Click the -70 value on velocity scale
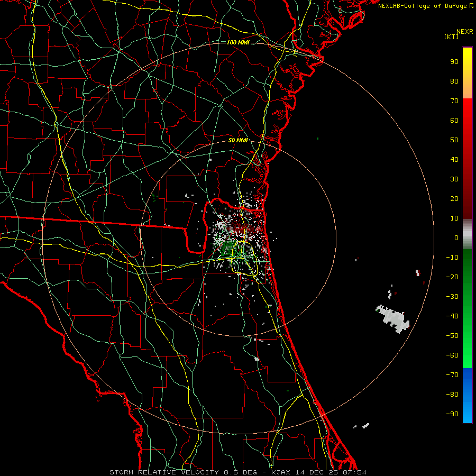Viewport: 476px width, 476px height. (x=452, y=375)
